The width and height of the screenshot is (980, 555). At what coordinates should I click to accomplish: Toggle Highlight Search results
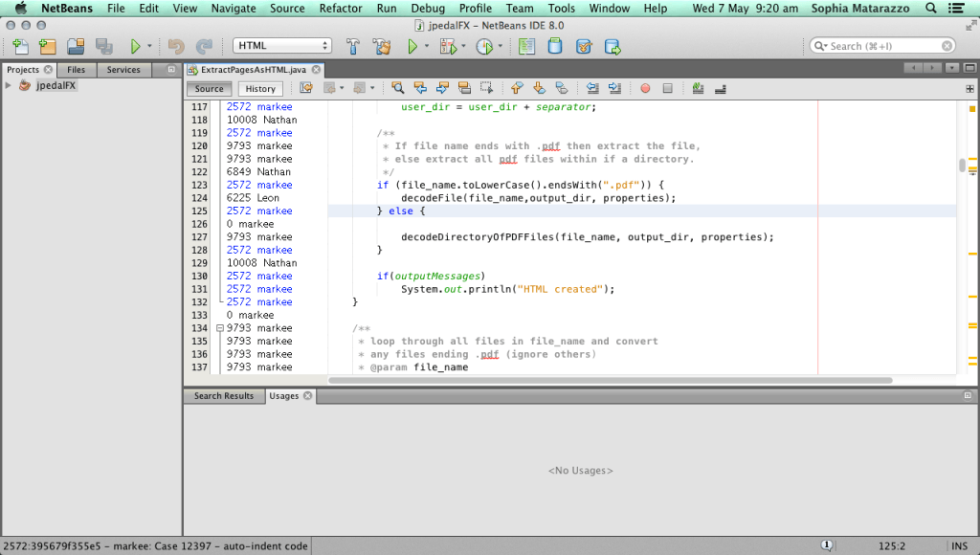coord(464,88)
